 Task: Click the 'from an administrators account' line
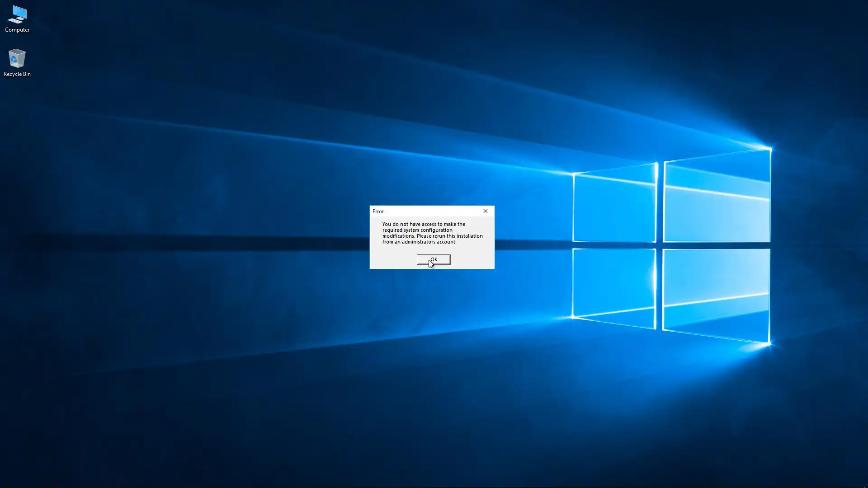pyautogui.click(x=419, y=242)
